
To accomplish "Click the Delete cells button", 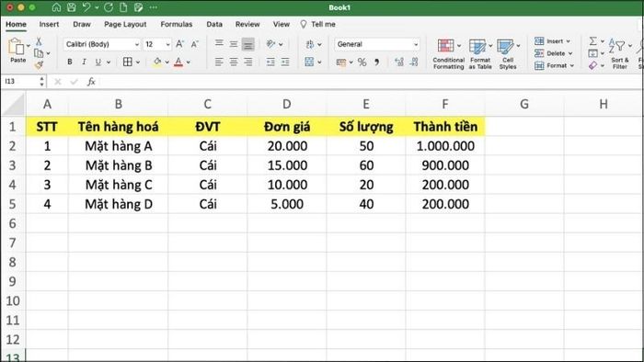I will (553, 53).
